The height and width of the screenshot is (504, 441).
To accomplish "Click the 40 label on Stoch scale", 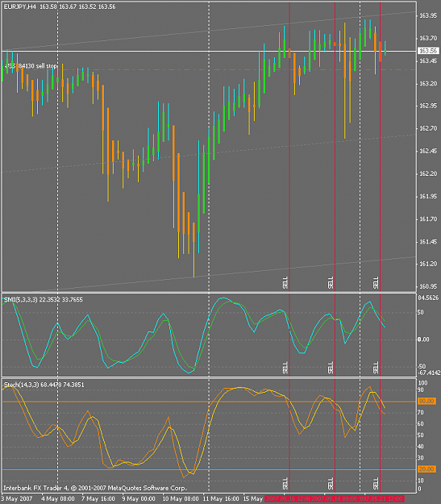I will (x=422, y=447).
